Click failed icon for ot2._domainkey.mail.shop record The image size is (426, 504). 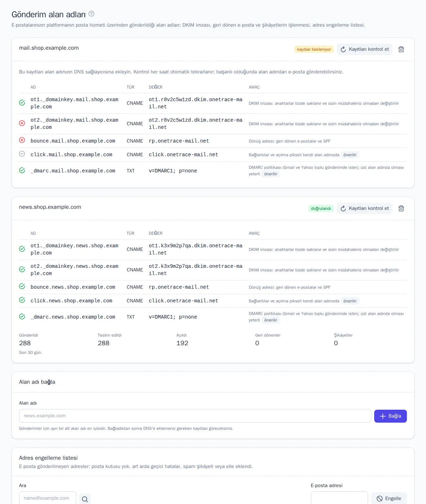click(x=22, y=123)
